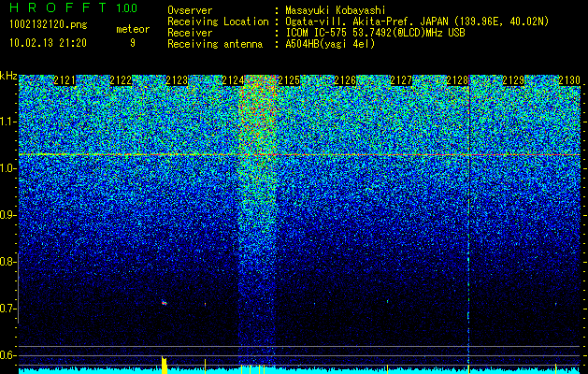Select the ICOM IC-575 53.7492 MHz receiver text
Screen dimensions: 588x374
[x=376, y=33]
